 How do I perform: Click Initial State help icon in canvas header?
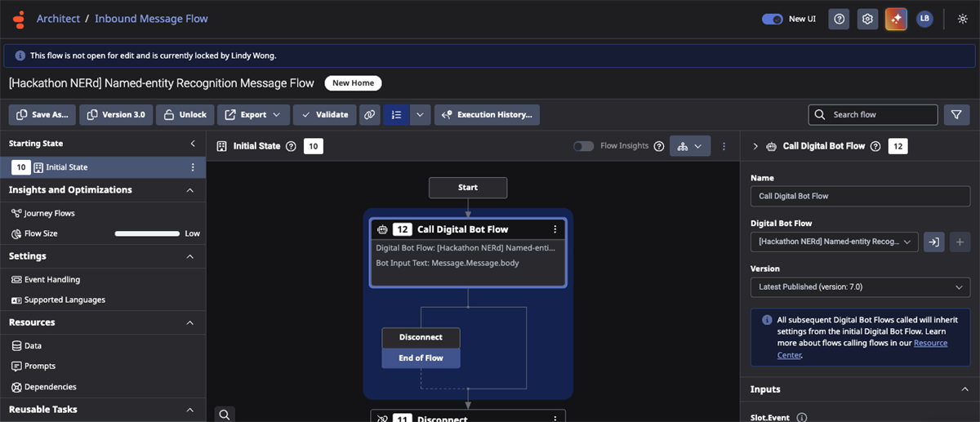[291, 146]
